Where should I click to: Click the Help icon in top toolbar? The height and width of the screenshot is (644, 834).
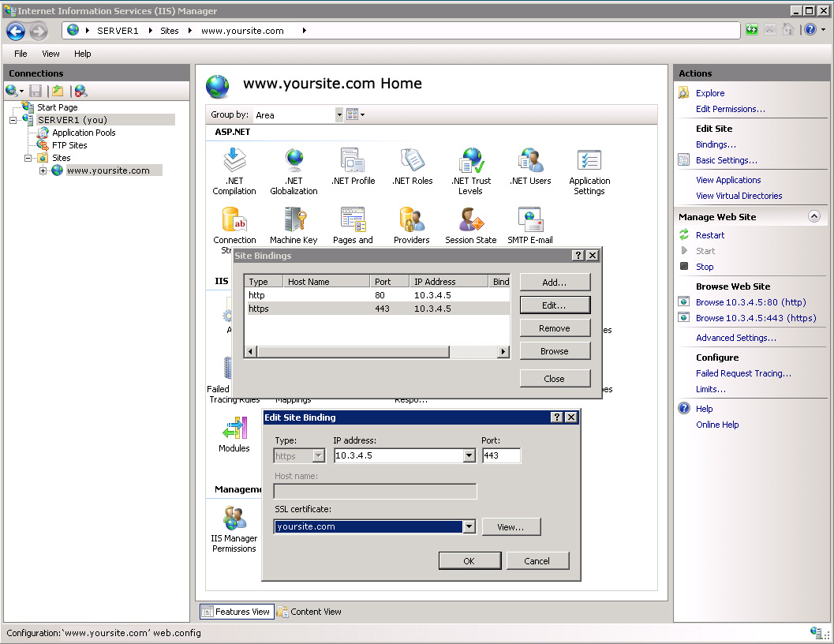(x=810, y=30)
